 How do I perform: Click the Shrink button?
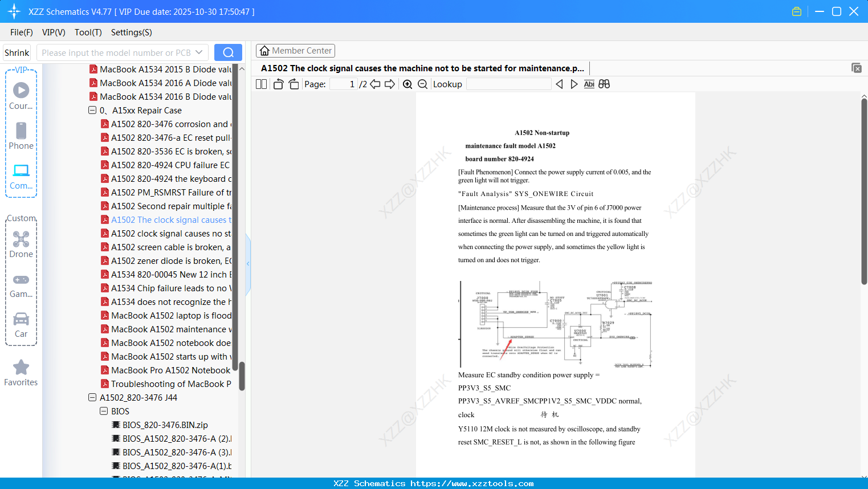point(17,52)
